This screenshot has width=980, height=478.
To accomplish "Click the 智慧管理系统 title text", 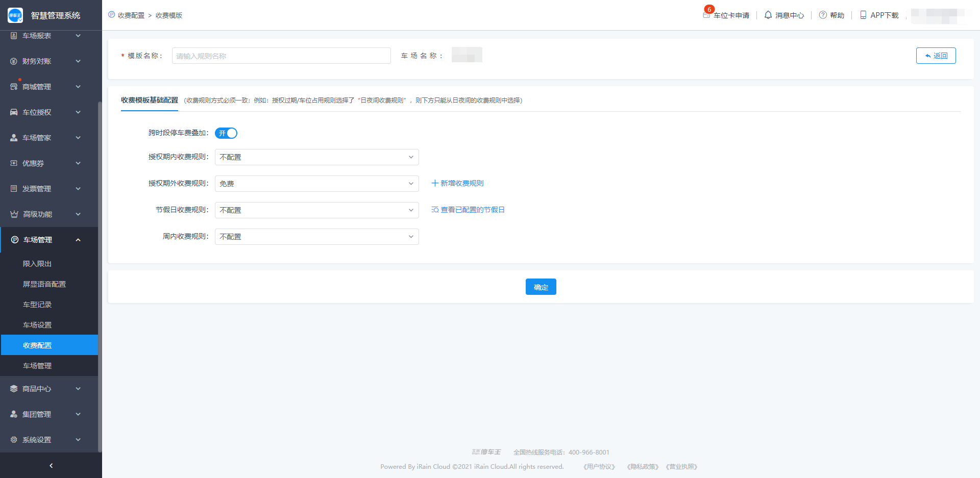I will click(x=56, y=15).
